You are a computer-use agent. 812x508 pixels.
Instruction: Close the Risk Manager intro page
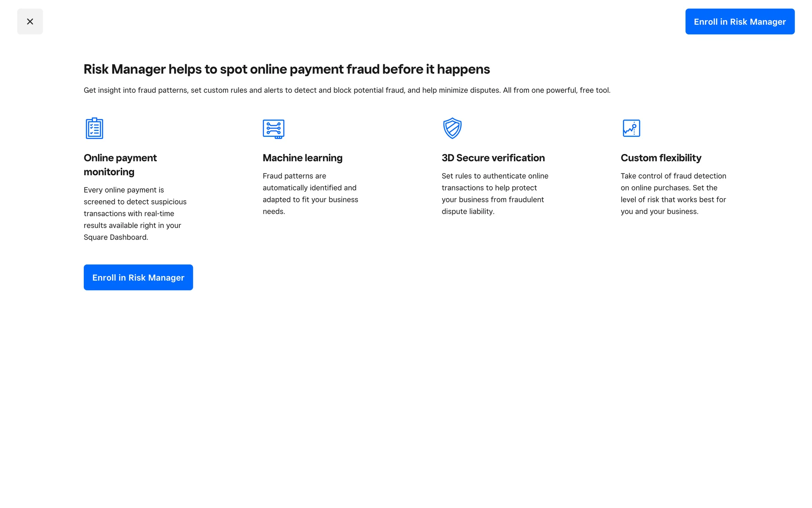click(30, 22)
